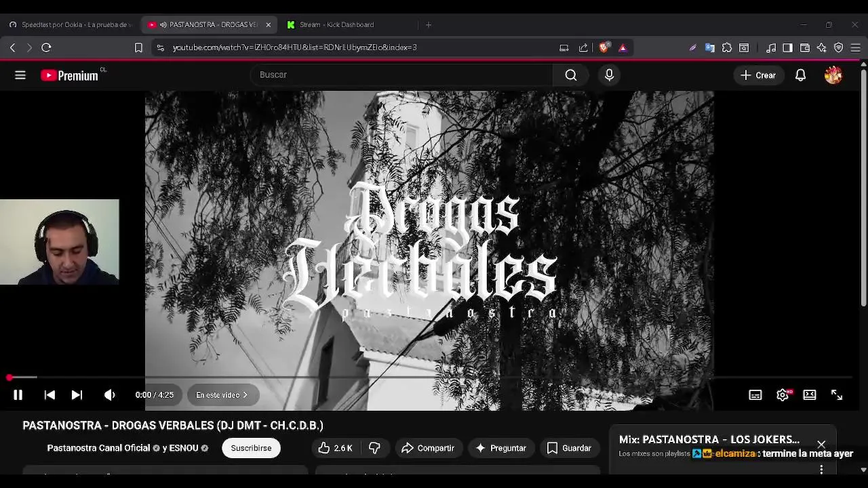
Task: Click the search magnifier button
Action: 571,75
